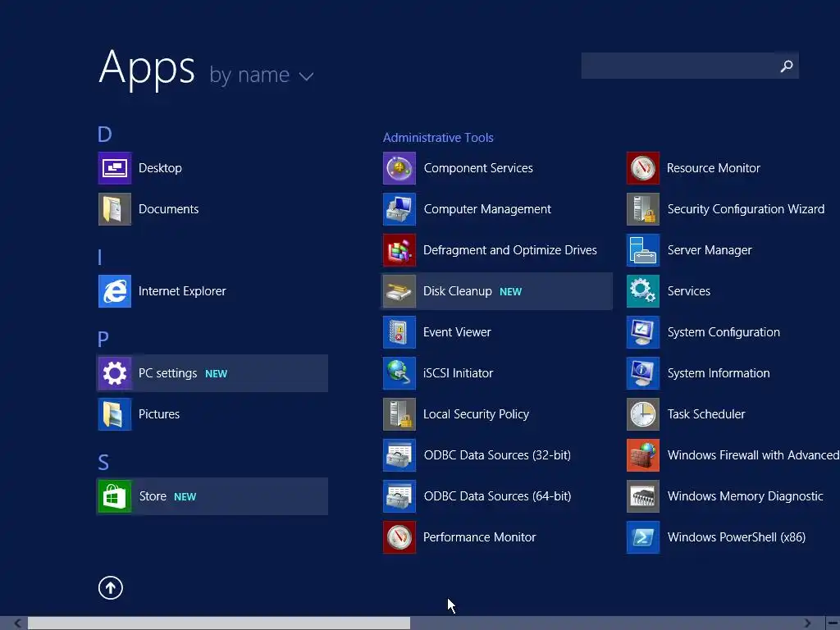Open Component Services icon

point(399,168)
